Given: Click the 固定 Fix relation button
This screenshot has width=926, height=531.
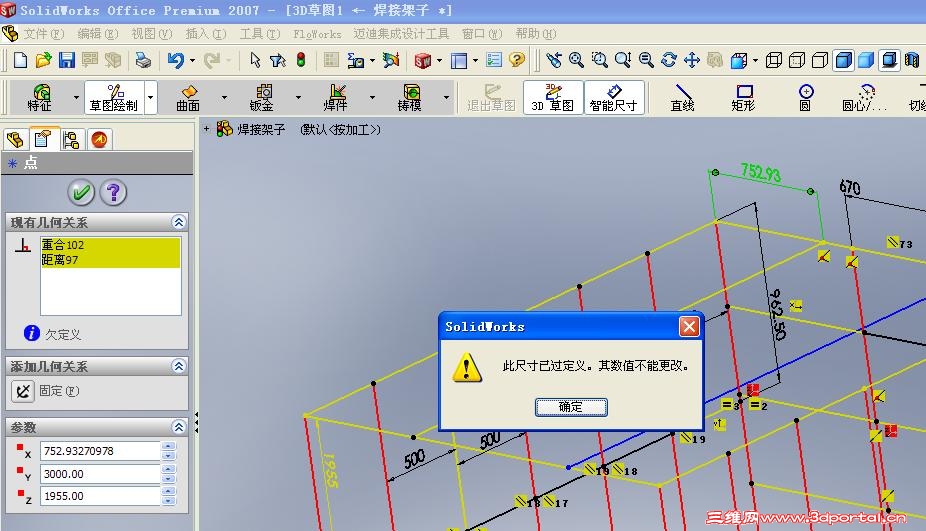Looking at the screenshot, I should pos(22,391).
